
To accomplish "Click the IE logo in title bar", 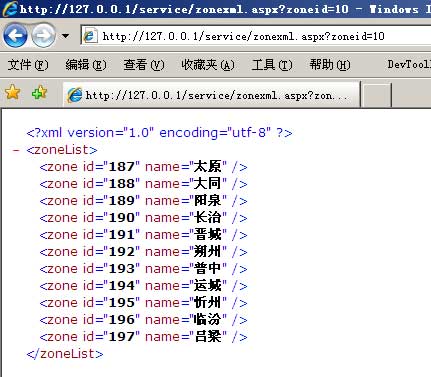I will point(10,9).
